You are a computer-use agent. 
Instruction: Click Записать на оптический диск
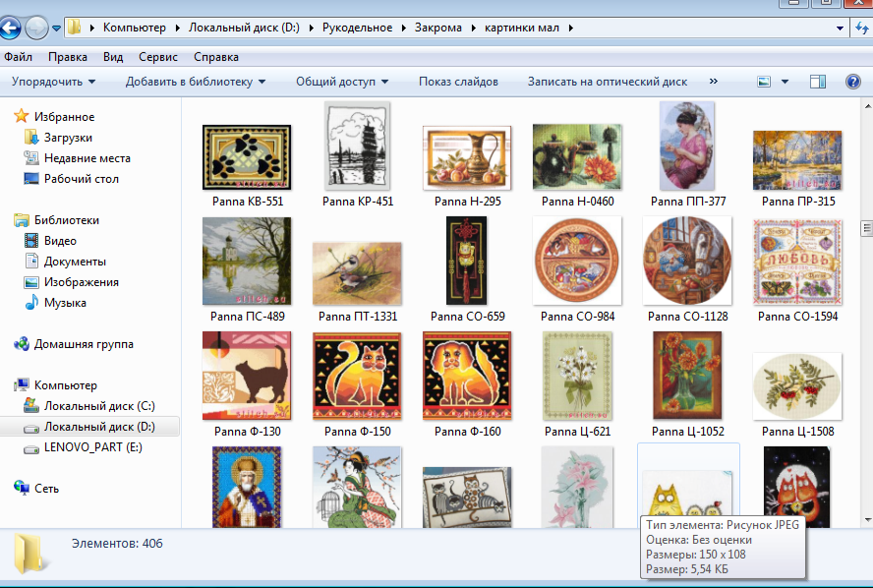click(606, 82)
